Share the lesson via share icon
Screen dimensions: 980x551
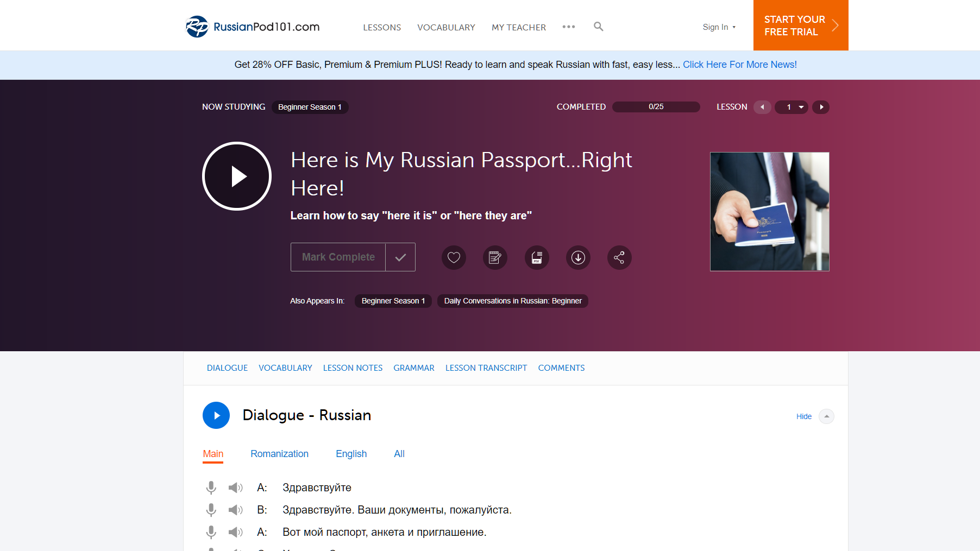pos(619,257)
